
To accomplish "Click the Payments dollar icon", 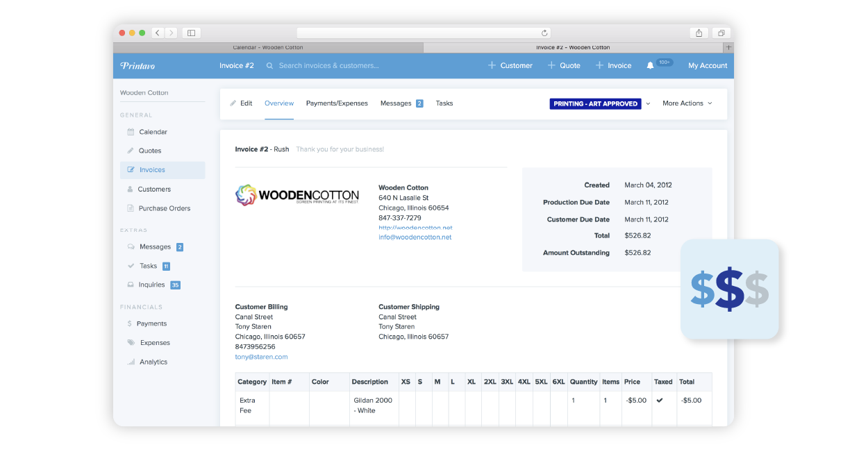I will (130, 323).
